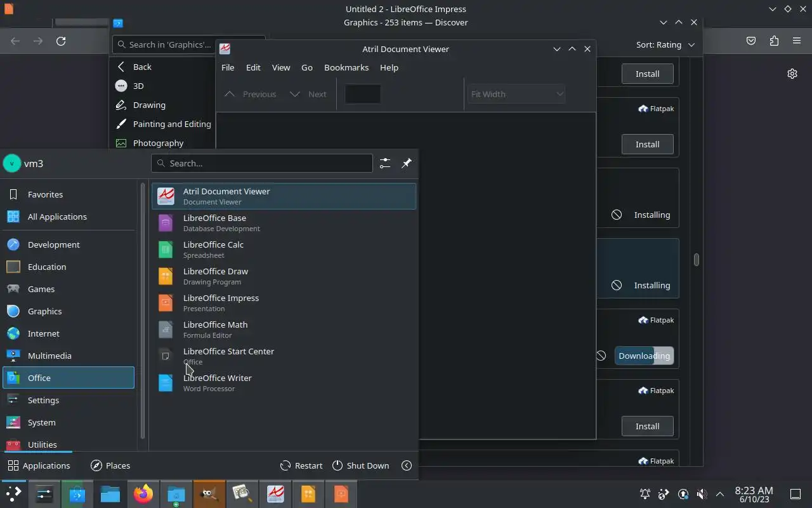Click the Restart button

[x=301, y=465]
